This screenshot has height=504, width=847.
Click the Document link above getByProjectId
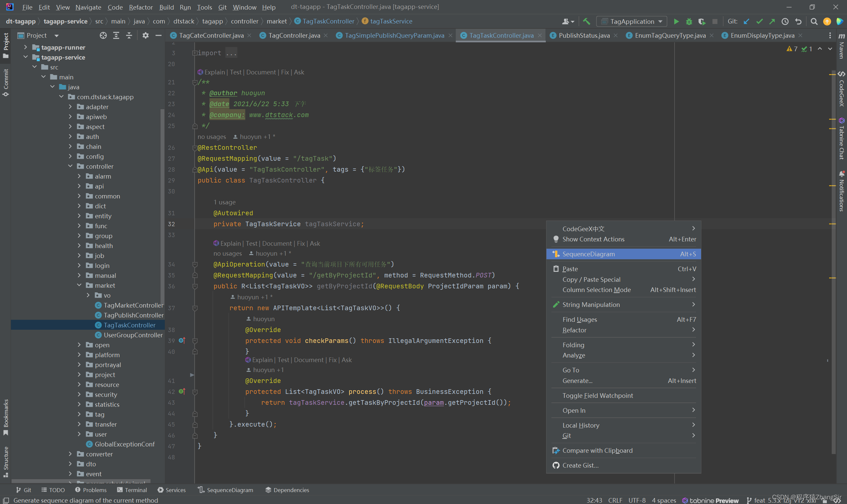(x=277, y=243)
